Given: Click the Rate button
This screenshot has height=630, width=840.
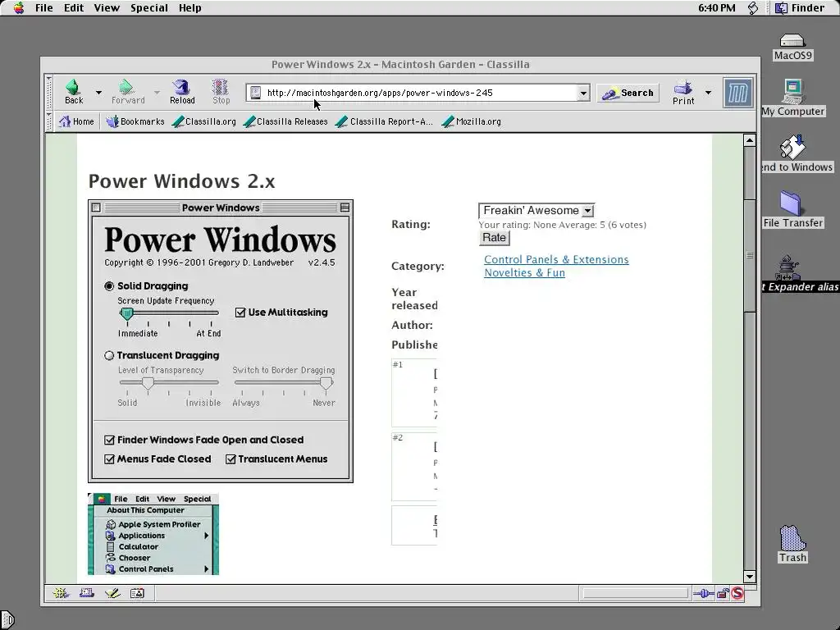Looking at the screenshot, I should (494, 238).
